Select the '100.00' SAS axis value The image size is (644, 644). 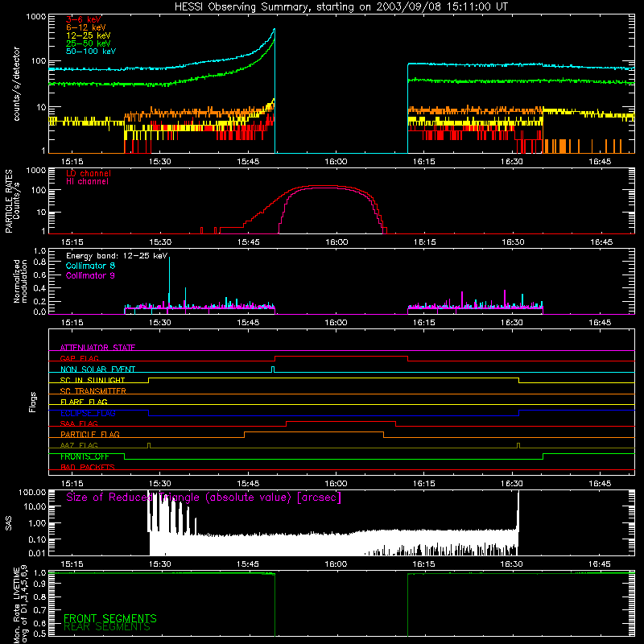tap(32, 492)
